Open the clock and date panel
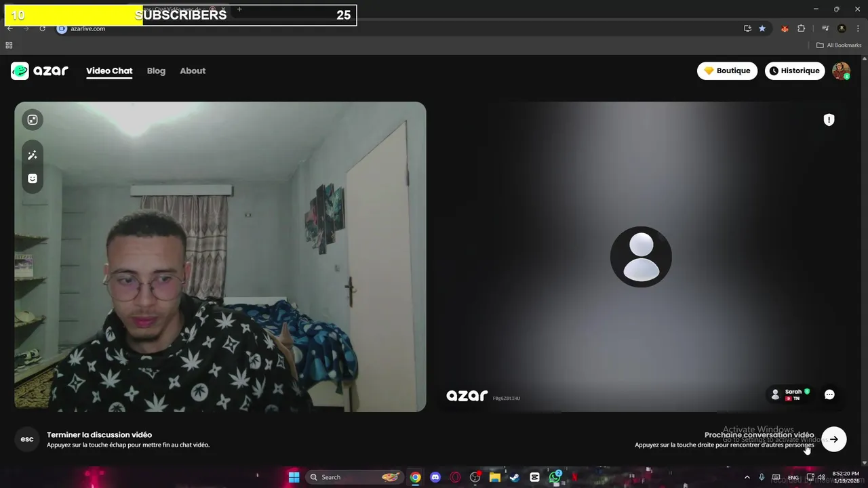 pos(846,477)
